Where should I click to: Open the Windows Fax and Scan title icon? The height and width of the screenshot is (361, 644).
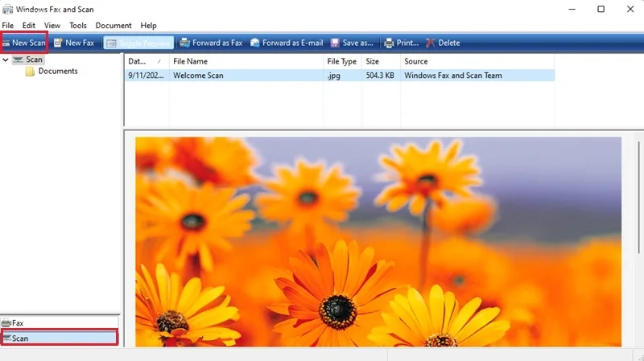pos(7,9)
